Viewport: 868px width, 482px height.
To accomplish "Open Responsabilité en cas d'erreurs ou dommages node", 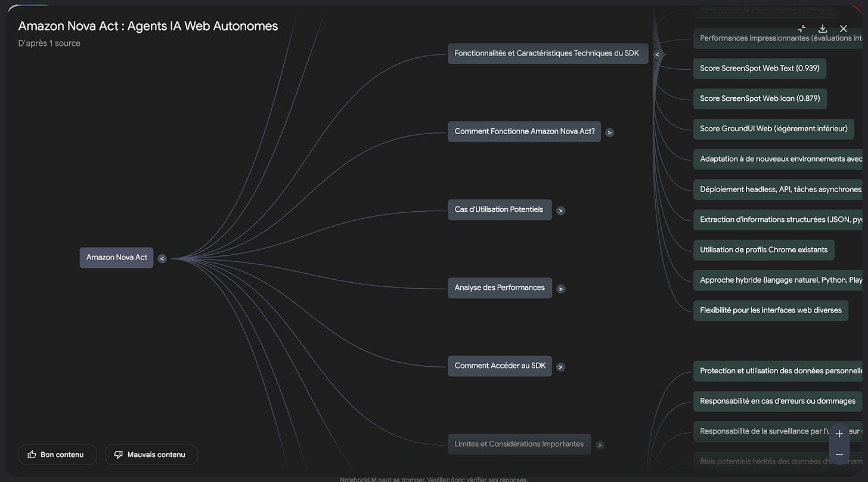I will click(x=777, y=401).
